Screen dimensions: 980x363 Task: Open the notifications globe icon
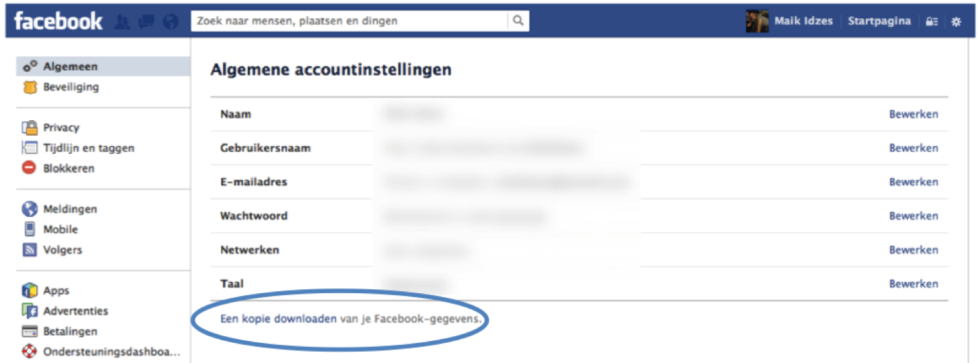point(171,21)
